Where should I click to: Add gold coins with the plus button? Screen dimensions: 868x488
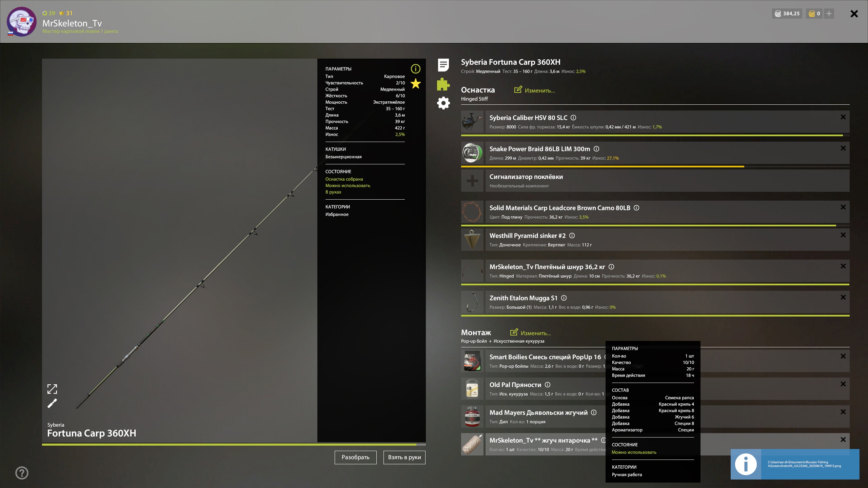point(829,14)
